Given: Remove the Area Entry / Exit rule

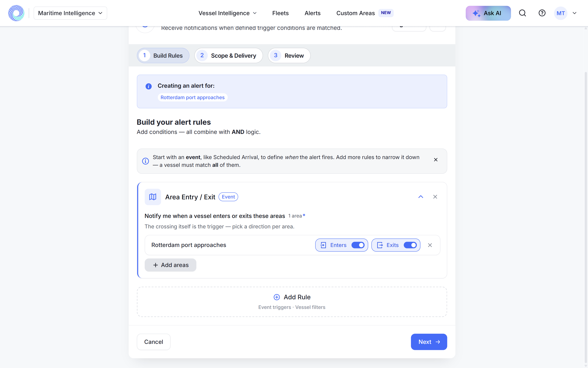Looking at the screenshot, I should click(x=435, y=197).
